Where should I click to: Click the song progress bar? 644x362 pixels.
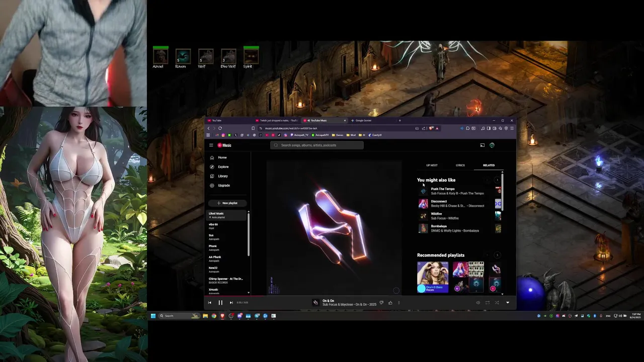point(360,296)
